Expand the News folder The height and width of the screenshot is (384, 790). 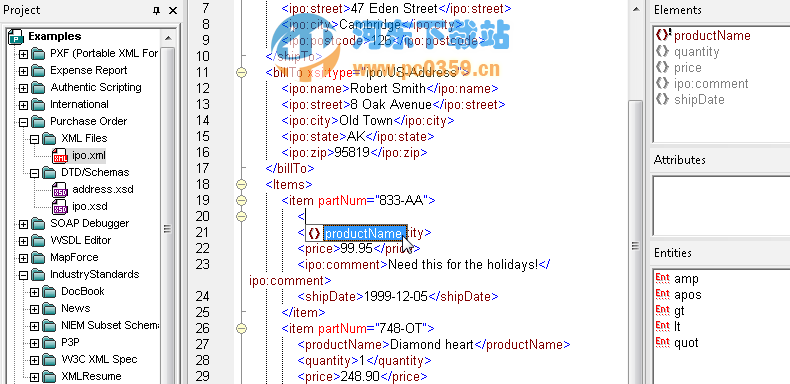coord(34,309)
